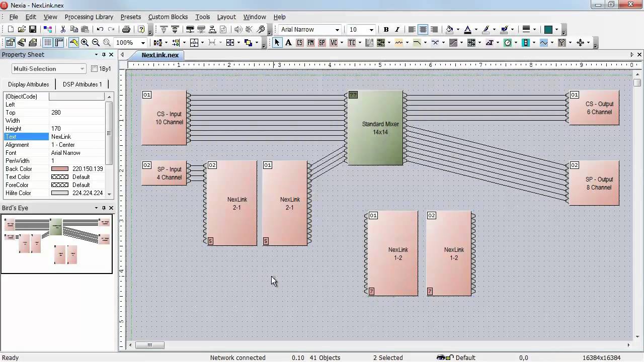The image size is (644, 362).
Task: Toggle center text alignment button
Action: point(423,30)
